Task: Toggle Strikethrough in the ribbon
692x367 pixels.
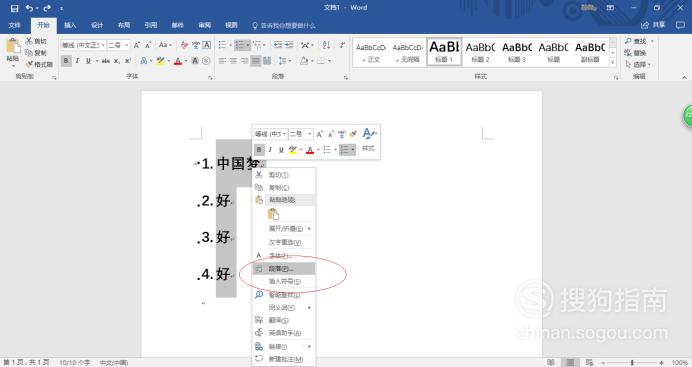Action: coord(105,61)
